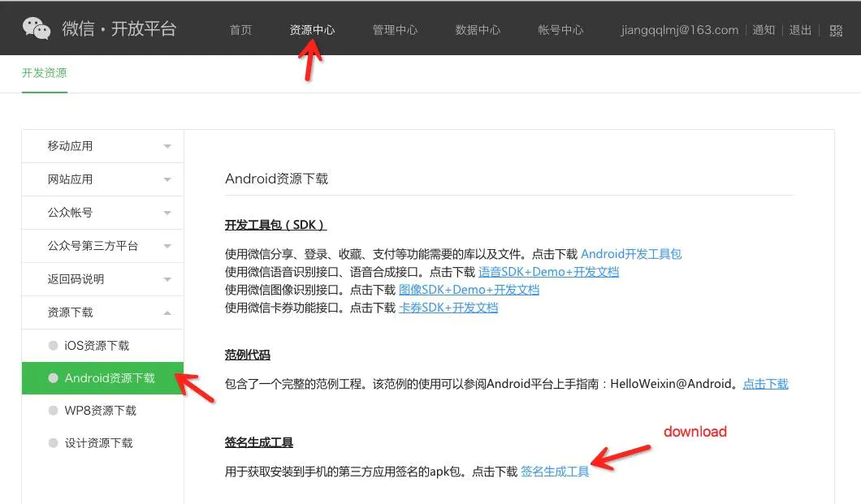Download 卡券SDK+开发文档 link
Viewport: 861px width, 504px height.
[448, 308]
